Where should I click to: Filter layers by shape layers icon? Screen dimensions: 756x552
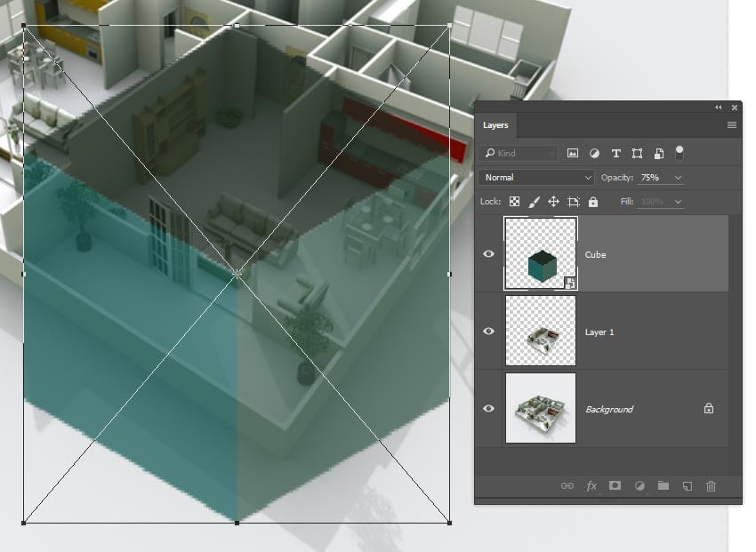point(637,153)
